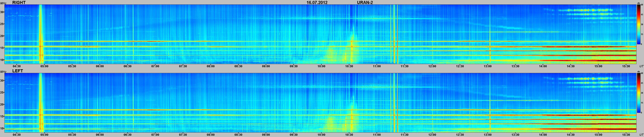
Task: Click 15:00 tick under the LEFT panel
Action: coord(598,135)
